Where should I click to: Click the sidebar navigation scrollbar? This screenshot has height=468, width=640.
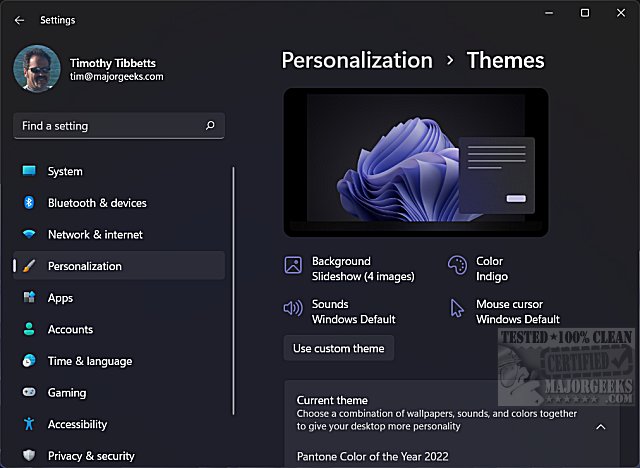click(233, 291)
